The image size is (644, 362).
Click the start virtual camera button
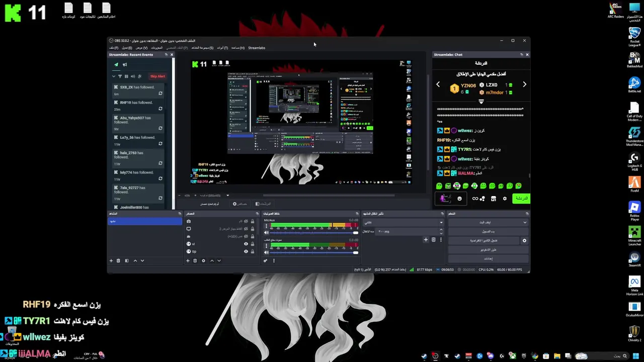click(484, 240)
